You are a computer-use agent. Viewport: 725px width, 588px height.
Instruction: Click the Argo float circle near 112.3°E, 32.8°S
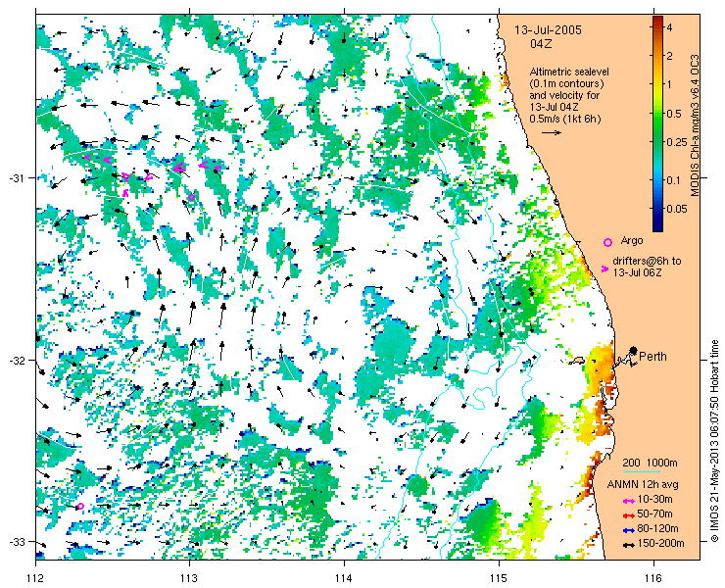pos(80,506)
